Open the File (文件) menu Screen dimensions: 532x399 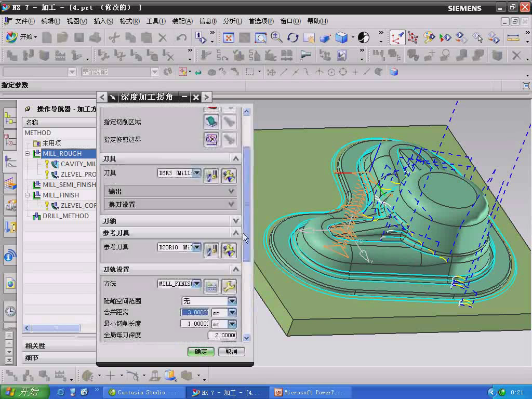pyautogui.click(x=25, y=21)
